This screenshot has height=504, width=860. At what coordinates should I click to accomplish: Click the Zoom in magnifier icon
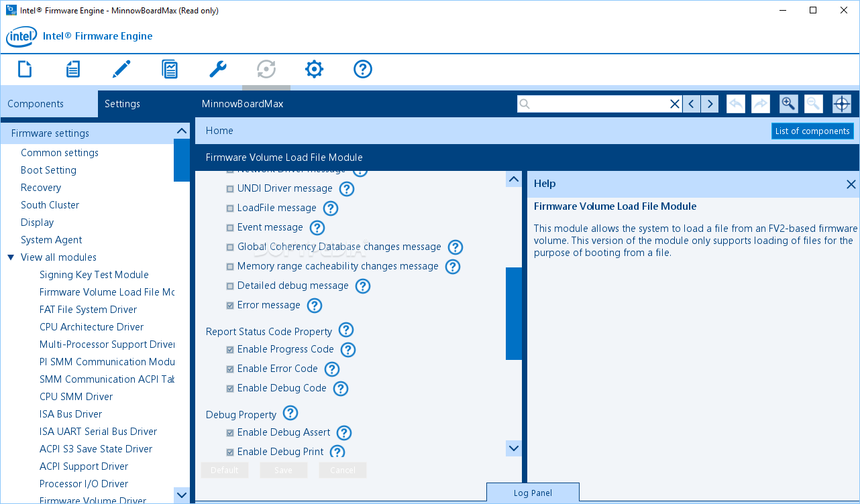[789, 104]
